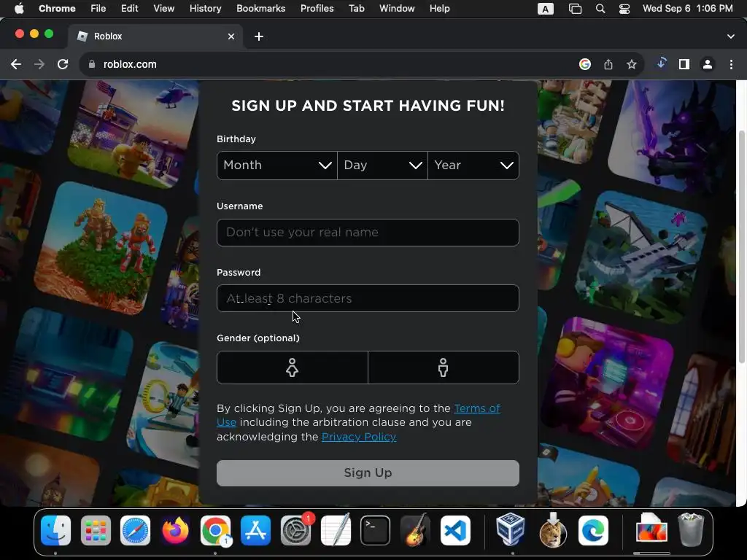Viewport: 747px width, 560px height.
Task: Open System Settings from the dock
Action: [295, 530]
